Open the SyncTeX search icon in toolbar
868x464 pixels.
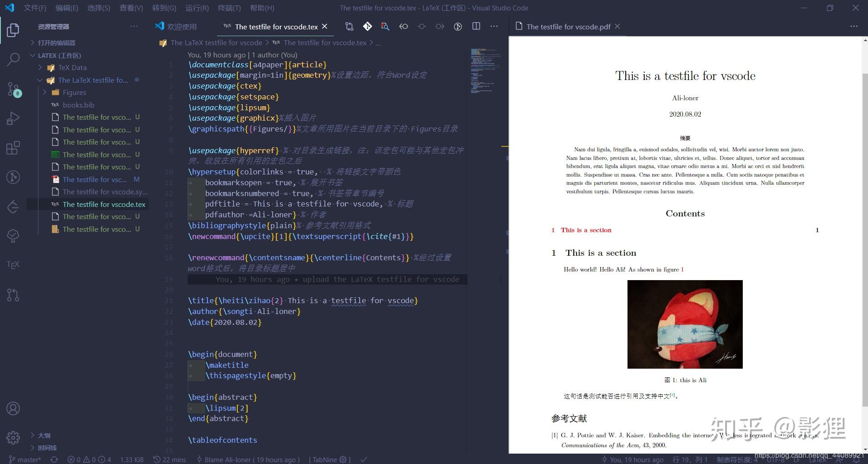[385, 26]
